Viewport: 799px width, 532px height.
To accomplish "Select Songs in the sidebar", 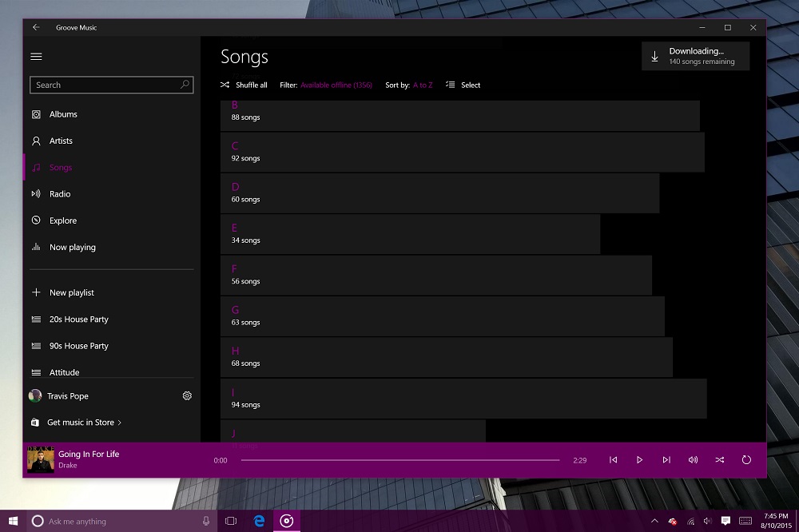I will [x=111, y=167].
